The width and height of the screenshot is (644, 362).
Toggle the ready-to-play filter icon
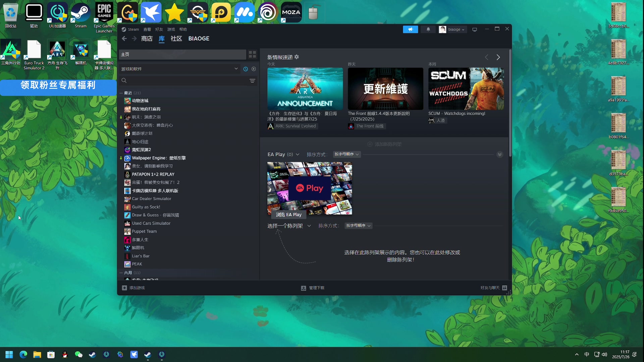pos(254,69)
